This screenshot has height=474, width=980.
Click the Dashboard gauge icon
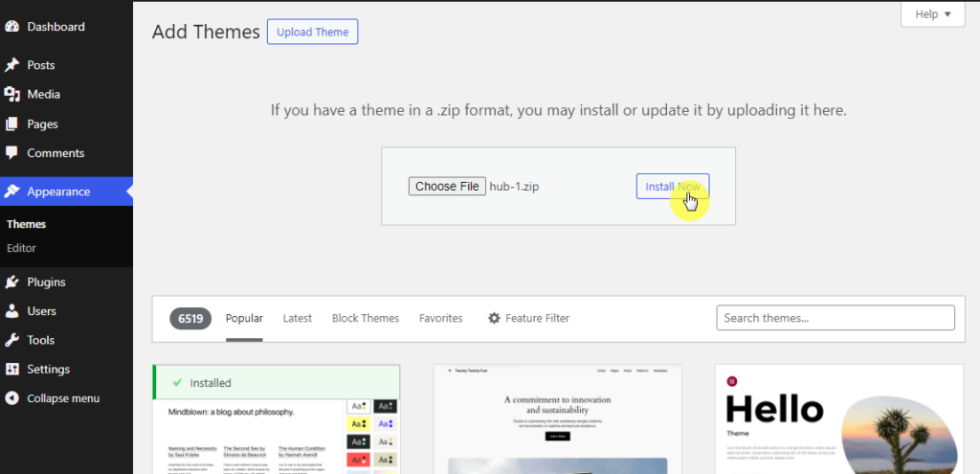11,27
